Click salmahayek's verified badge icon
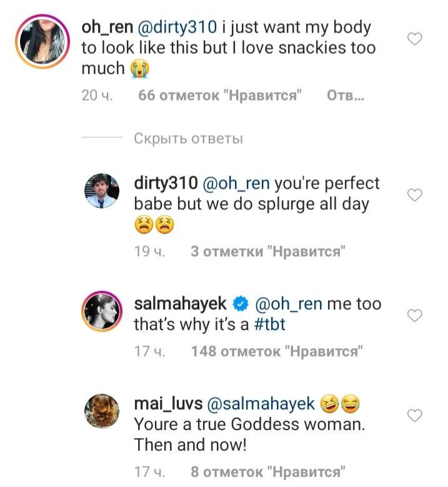 [x=239, y=305]
